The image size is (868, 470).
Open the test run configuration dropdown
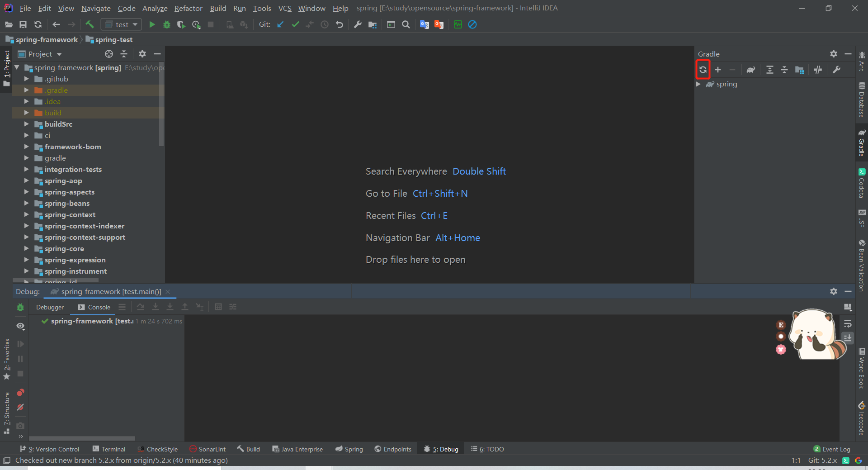(121, 24)
